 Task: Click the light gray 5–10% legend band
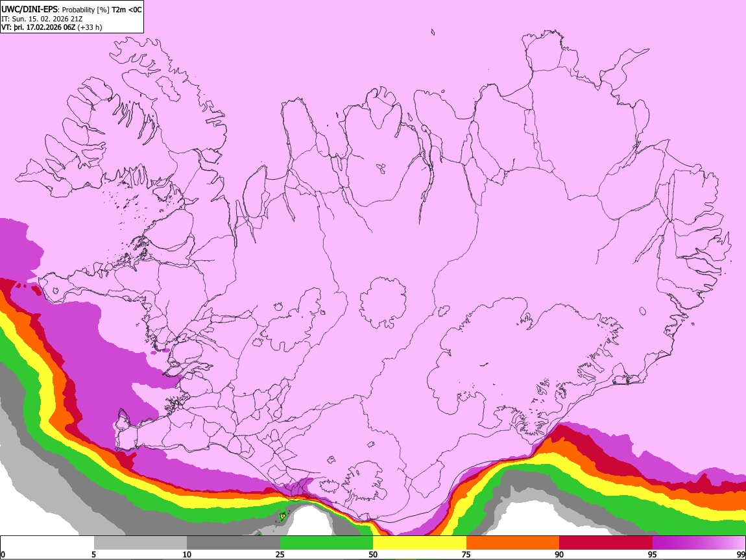[x=140, y=543]
